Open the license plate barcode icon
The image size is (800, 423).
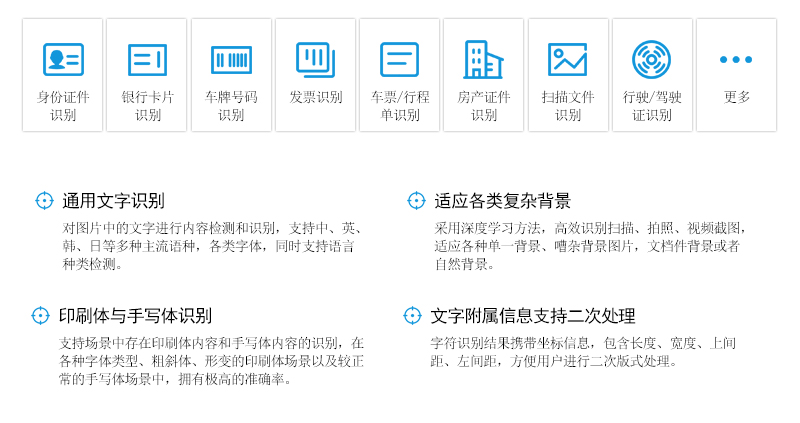tap(231, 60)
